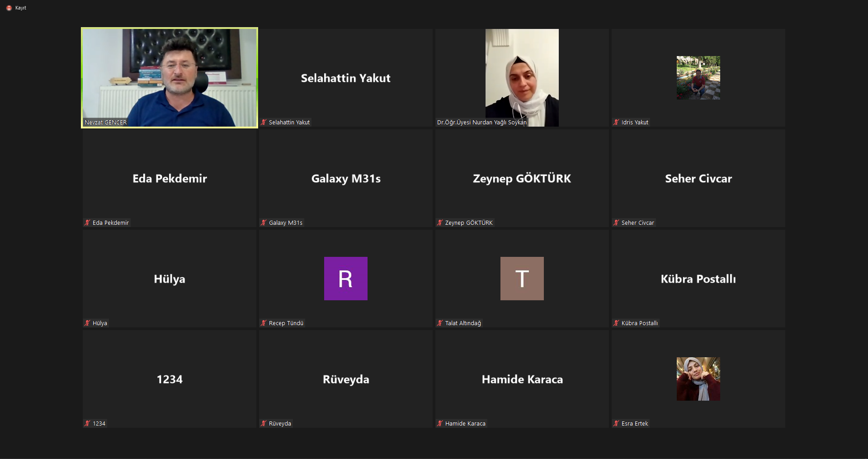Click the muted microphone icon beside Hamide Karaca
Screen dimensions: 868x459
[440, 423]
